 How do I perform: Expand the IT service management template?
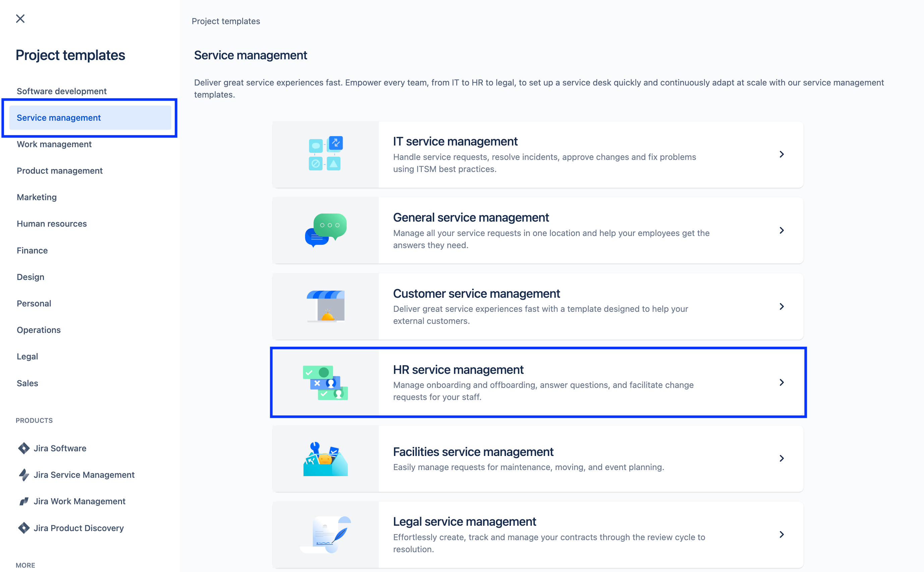tap(782, 154)
